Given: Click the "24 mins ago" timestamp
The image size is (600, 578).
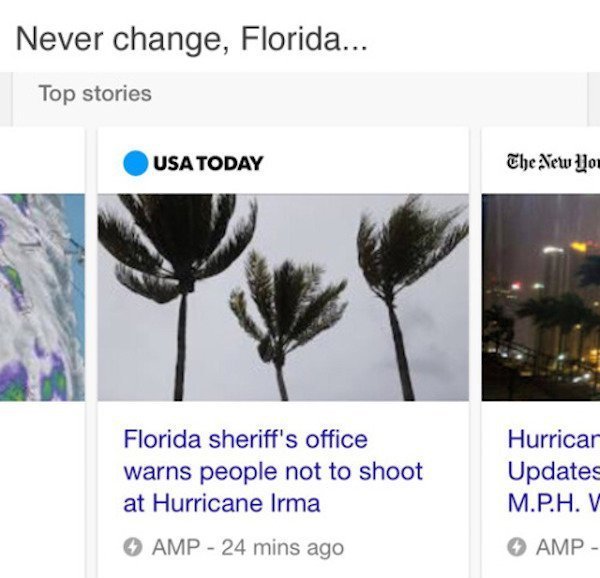Looking at the screenshot, I should [x=283, y=548].
